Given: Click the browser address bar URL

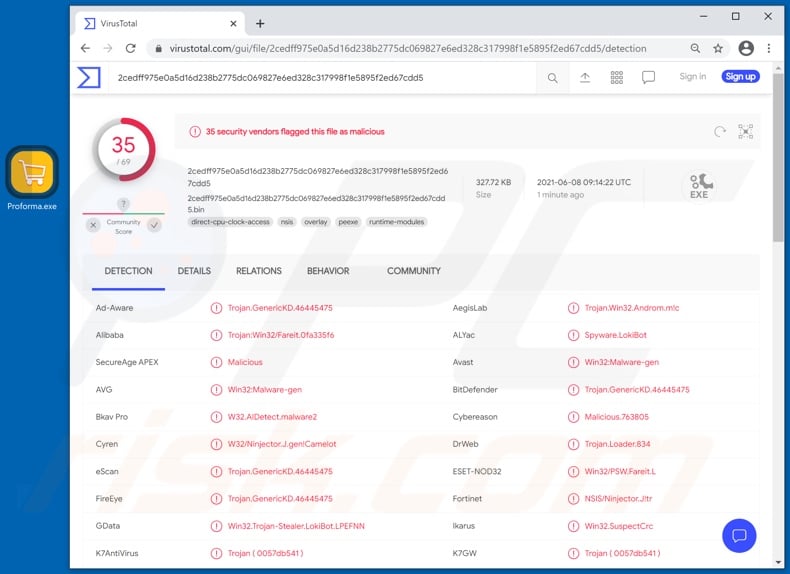Looking at the screenshot, I should pyautogui.click(x=408, y=48).
